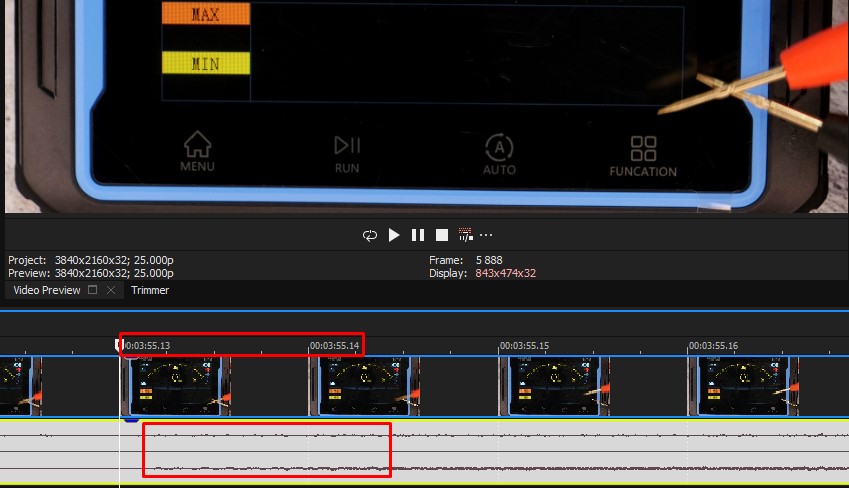Click the Frame value 5 888
This screenshot has width=849, height=488.
pyautogui.click(x=489, y=260)
